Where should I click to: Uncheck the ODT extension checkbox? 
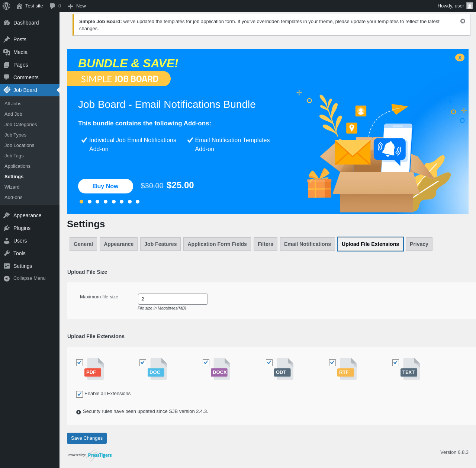tap(269, 363)
